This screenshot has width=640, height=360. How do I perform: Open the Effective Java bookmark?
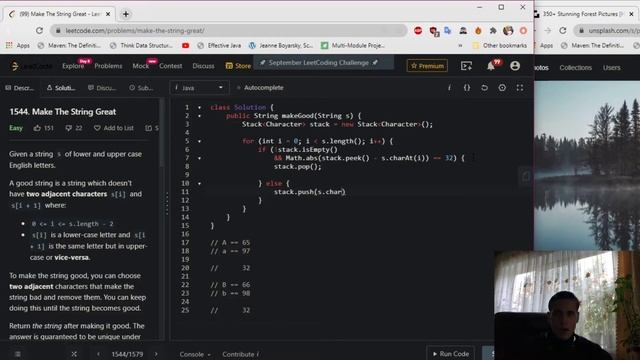[x=219, y=46]
